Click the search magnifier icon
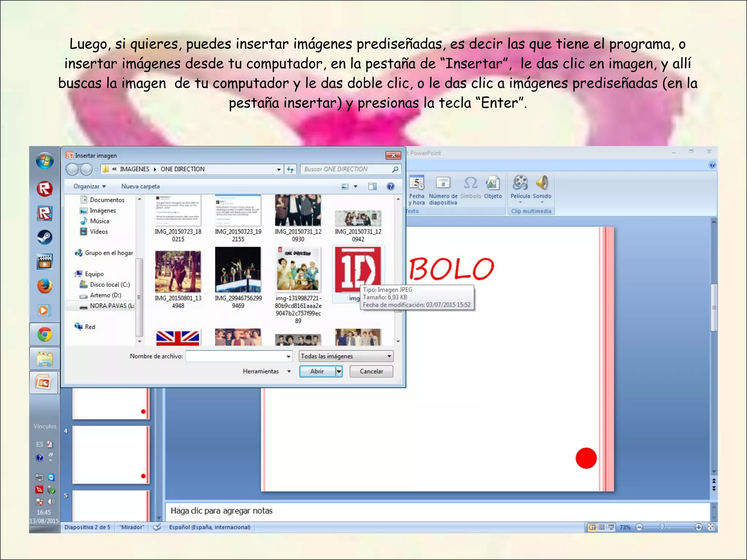 pos(395,169)
